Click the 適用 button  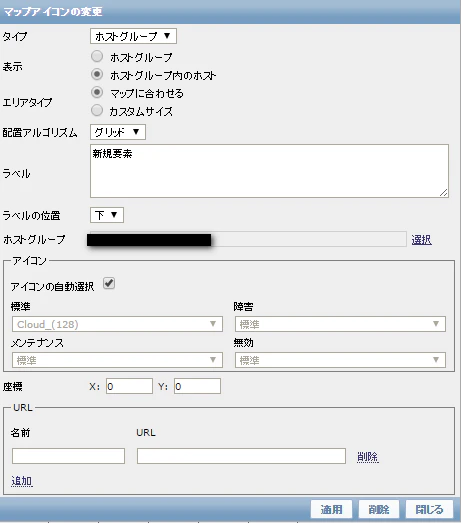pyautogui.click(x=331, y=509)
